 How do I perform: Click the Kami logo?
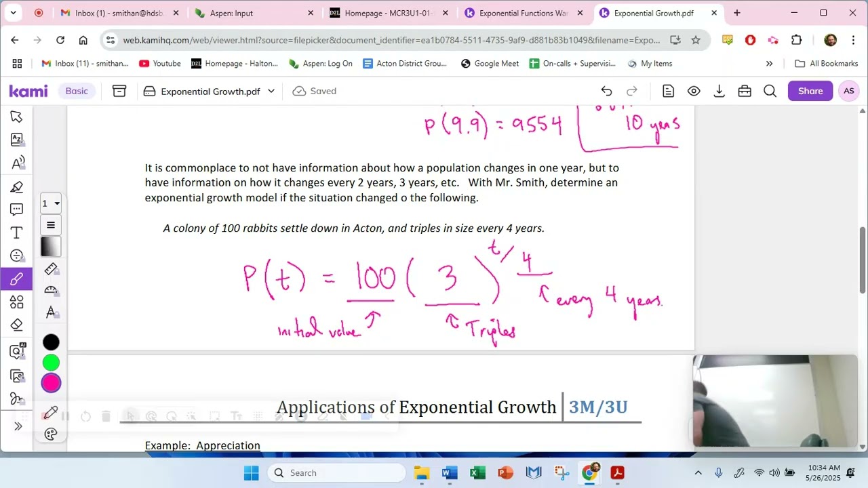tap(28, 91)
